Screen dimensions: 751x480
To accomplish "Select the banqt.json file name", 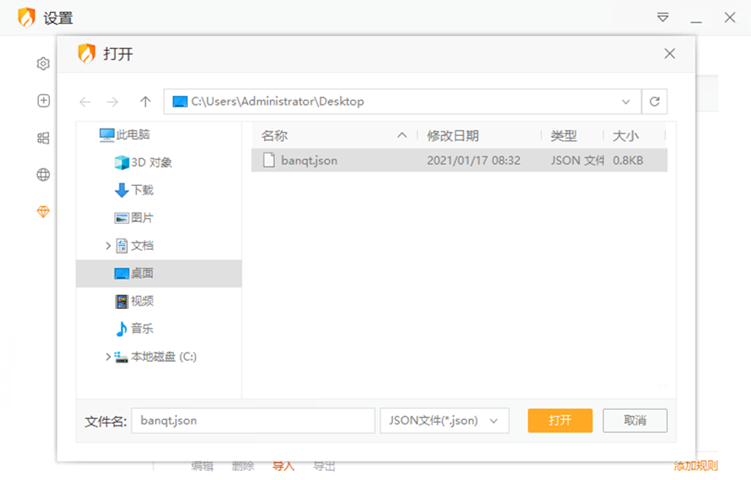I will click(x=309, y=160).
